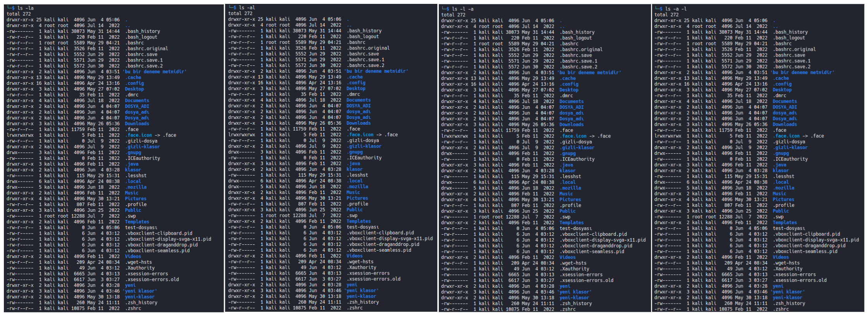Click 'total 272' line in 'ls -la' terminal
Image resolution: width=868 pixels, height=316 pixels.
tap(19, 14)
